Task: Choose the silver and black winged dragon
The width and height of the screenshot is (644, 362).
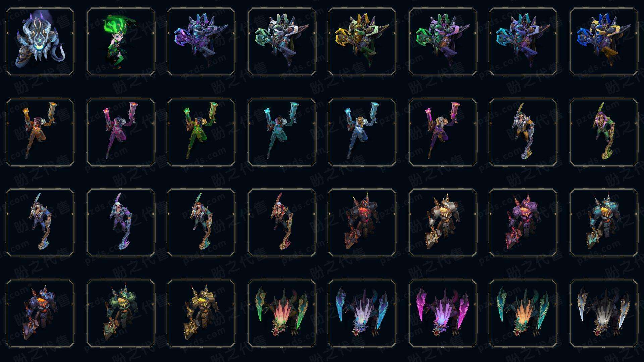Action: click(604, 313)
